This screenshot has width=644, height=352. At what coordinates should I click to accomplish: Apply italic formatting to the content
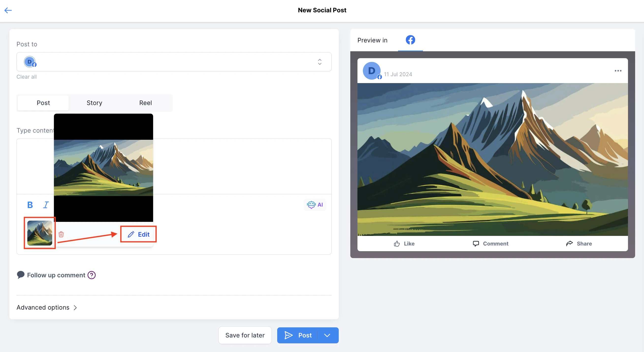click(x=46, y=205)
